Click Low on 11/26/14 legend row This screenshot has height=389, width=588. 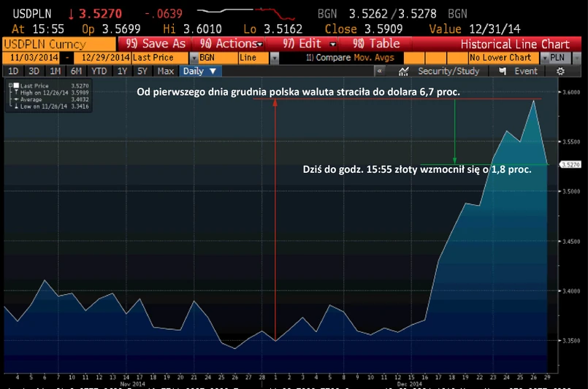point(51,107)
